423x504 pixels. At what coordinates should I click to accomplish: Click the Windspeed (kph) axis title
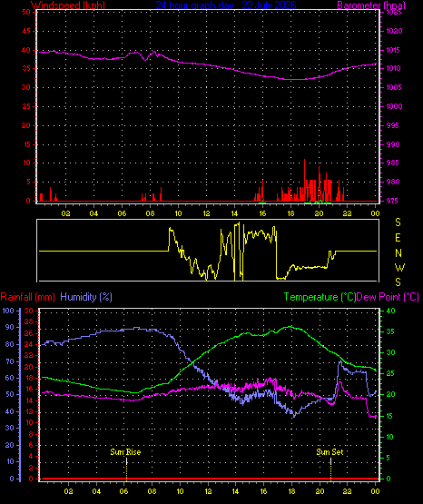click(x=68, y=5)
